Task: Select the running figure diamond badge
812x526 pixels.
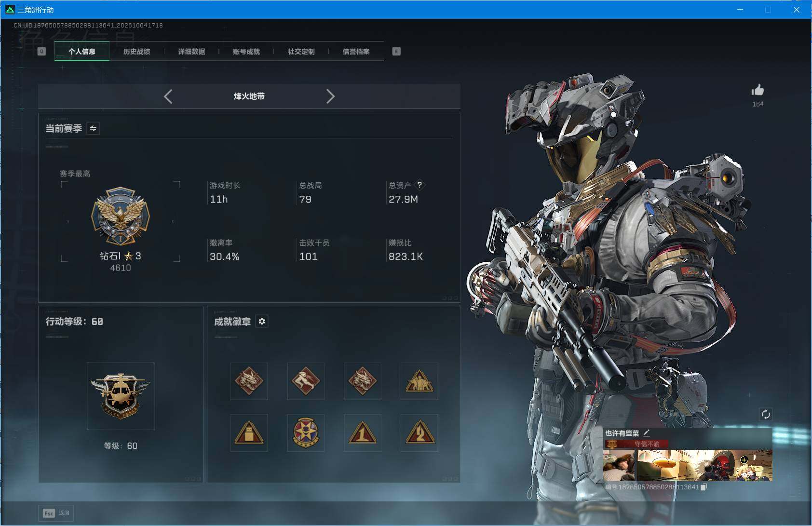Action: pos(306,381)
